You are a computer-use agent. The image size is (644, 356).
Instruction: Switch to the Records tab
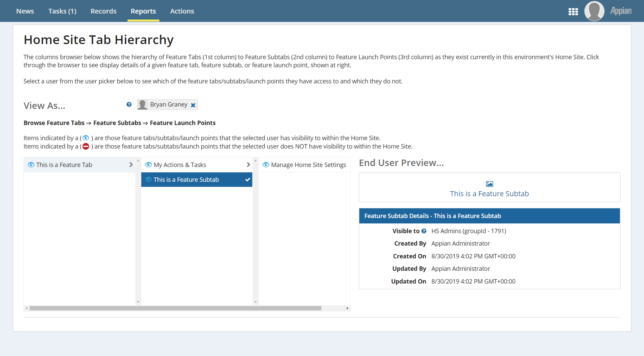pos(103,11)
